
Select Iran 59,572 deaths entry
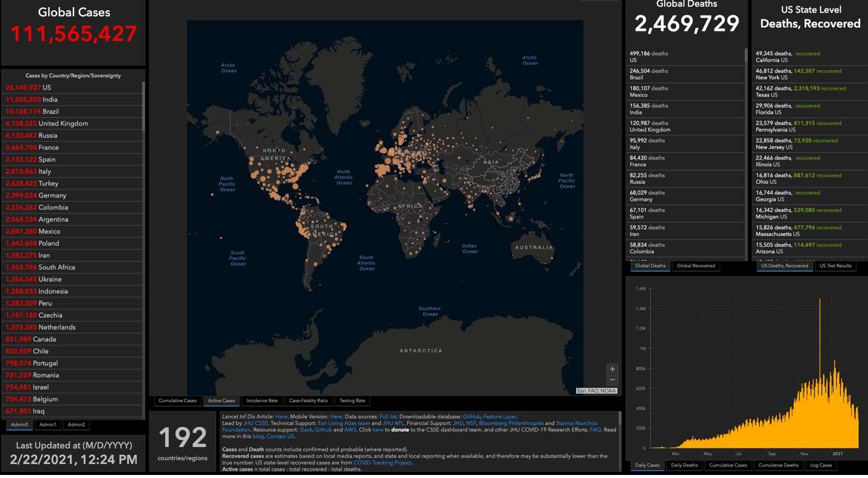(686, 231)
